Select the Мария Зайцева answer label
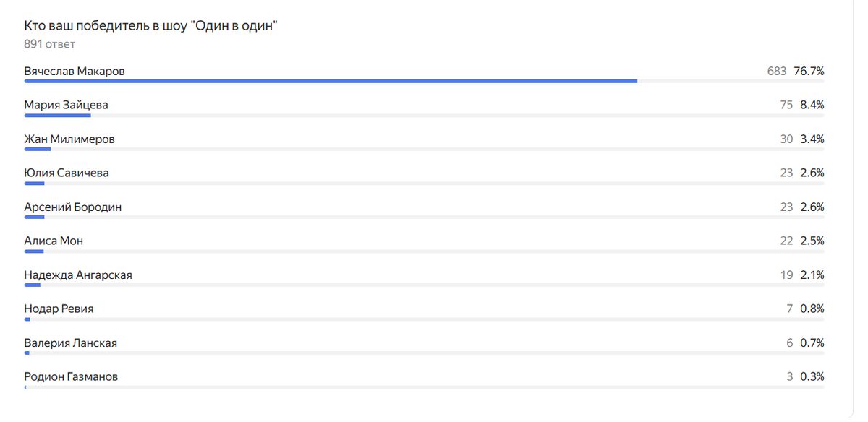The height and width of the screenshot is (422, 868). (x=66, y=105)
